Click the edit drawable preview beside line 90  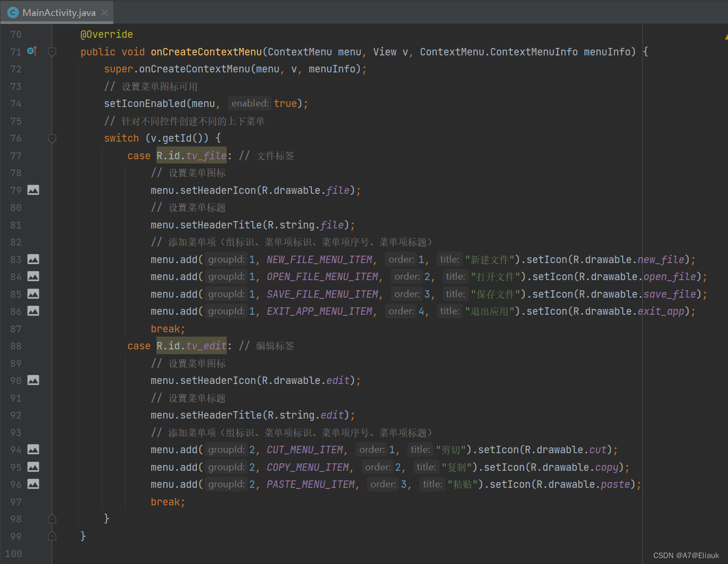(x=33, y=380)
